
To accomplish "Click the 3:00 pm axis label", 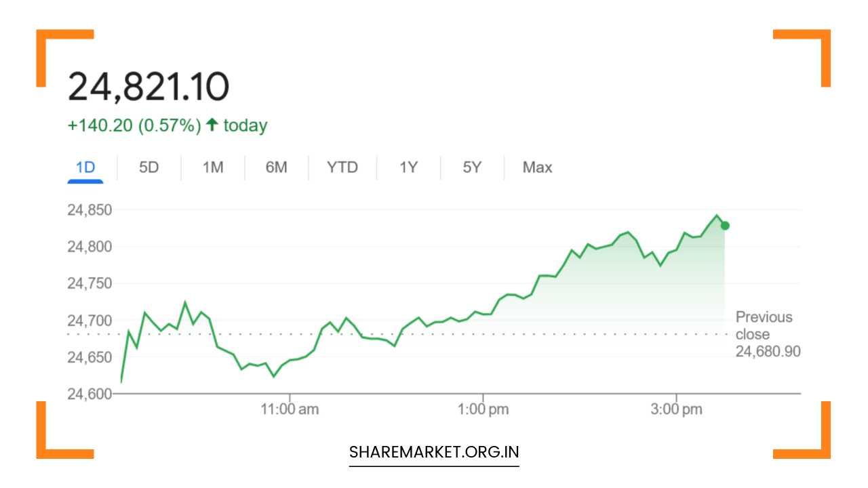I will tap(676, 409).
